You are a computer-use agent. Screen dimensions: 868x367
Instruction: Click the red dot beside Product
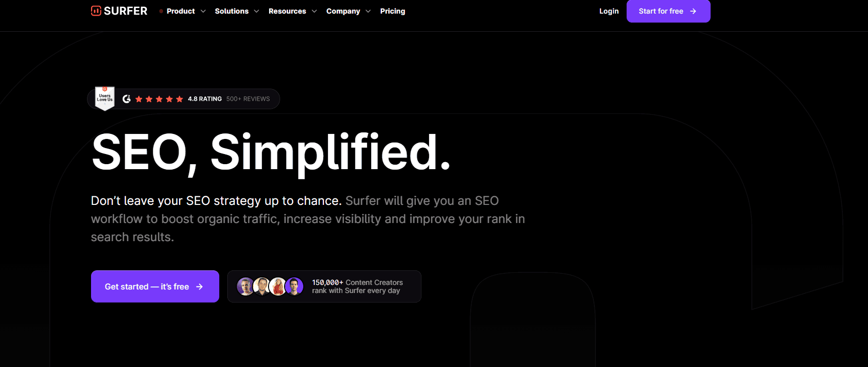point(161,11)
